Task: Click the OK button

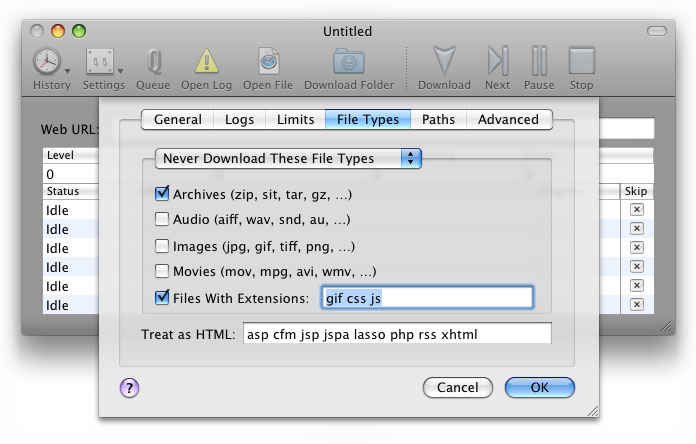Action: coord(539,387)
